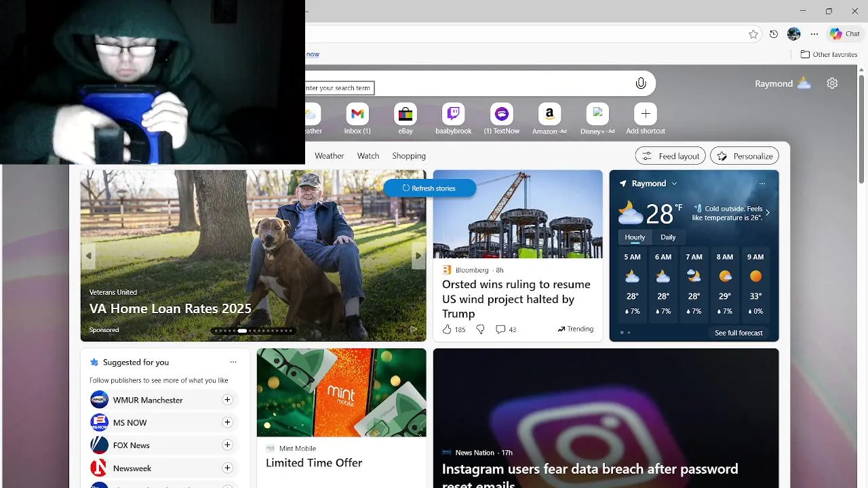This screenshot has width=868, height=488.
Task: Click the voice search microphone icon
Action: 641,83
